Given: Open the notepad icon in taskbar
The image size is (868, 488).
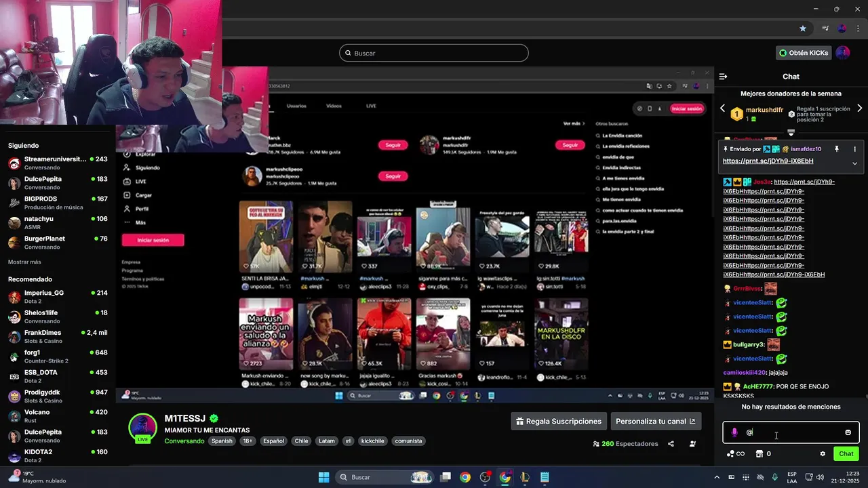Looking at the screenshot, I should 545,477.
